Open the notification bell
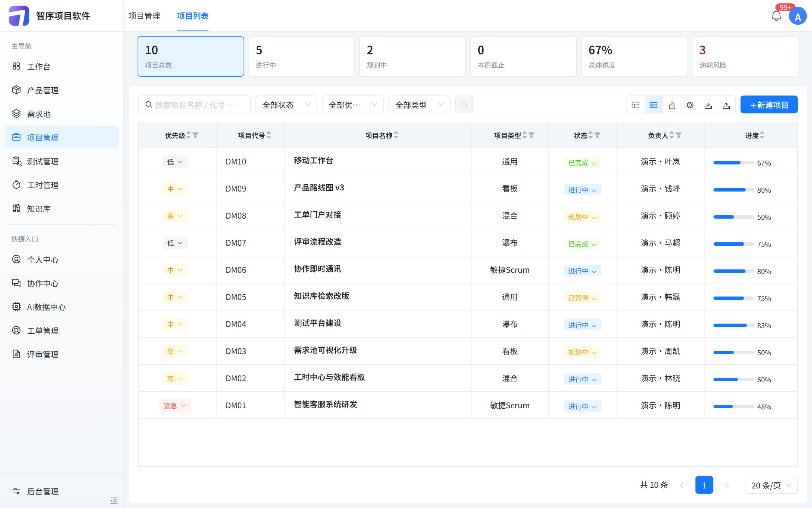This screenshot has width=812, height=508. [776, 16]
